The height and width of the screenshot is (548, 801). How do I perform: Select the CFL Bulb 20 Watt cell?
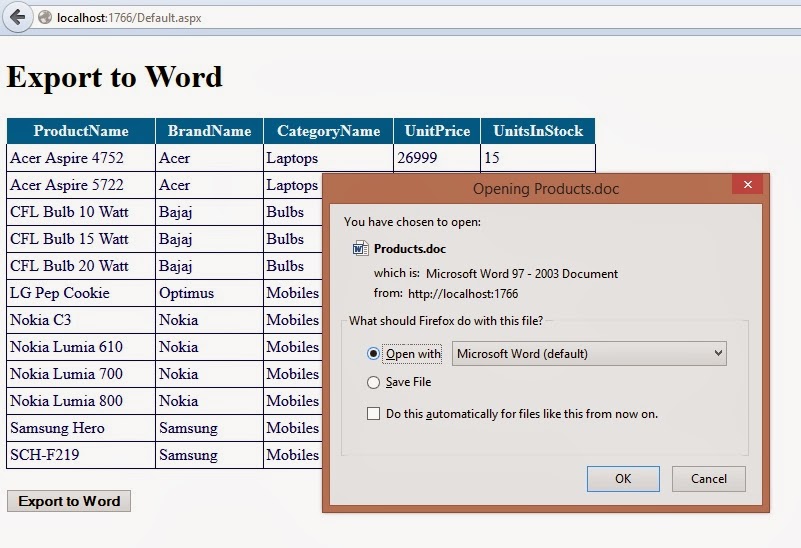pos(81,266)
